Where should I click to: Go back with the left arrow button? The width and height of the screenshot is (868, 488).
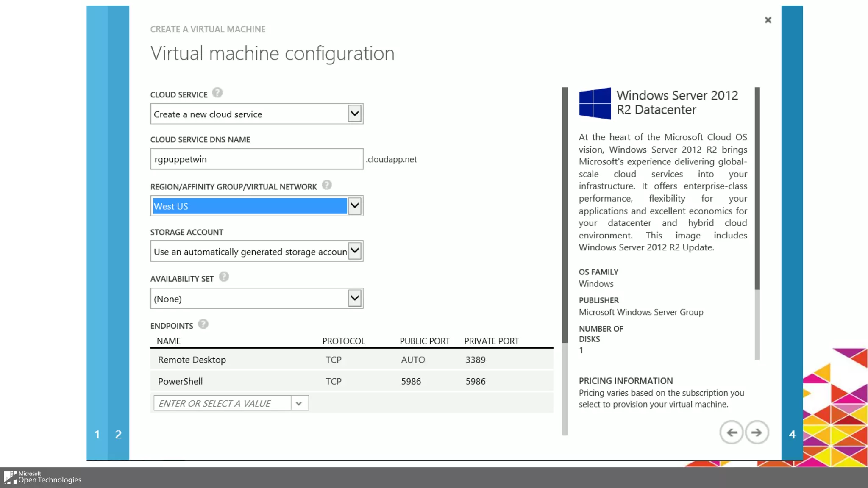tap(732, 433)
